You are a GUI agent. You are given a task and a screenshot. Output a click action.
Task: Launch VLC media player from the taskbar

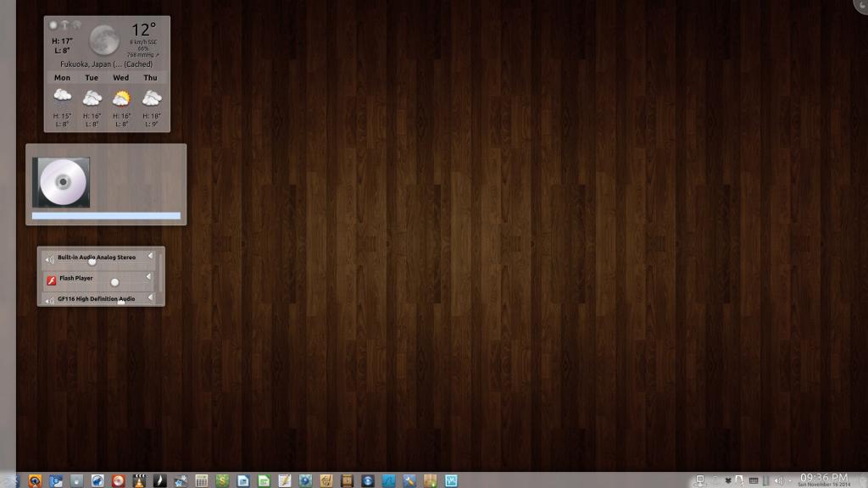click(x=139, y=480)
